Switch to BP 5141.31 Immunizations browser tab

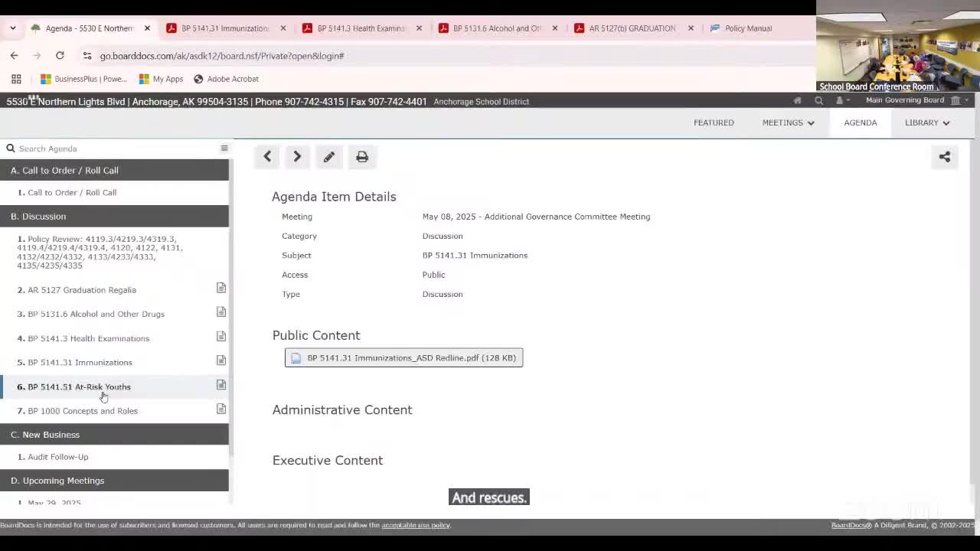(x=225, y=28)
